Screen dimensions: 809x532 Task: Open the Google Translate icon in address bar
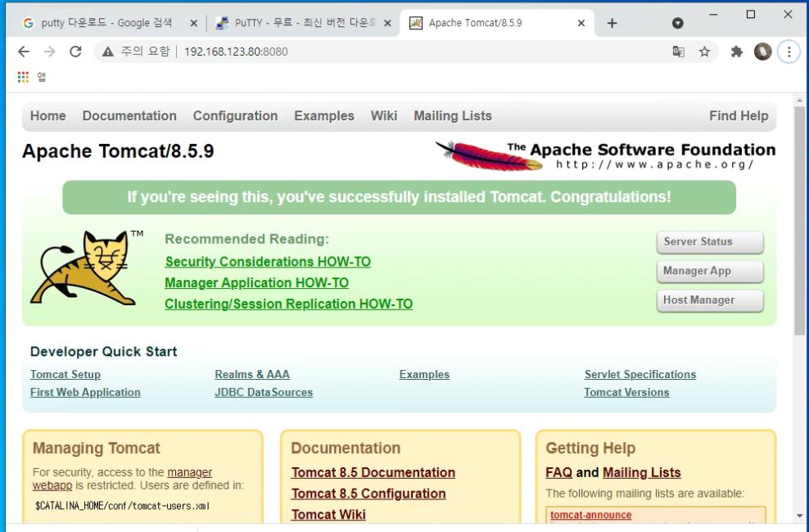(679, 52)
